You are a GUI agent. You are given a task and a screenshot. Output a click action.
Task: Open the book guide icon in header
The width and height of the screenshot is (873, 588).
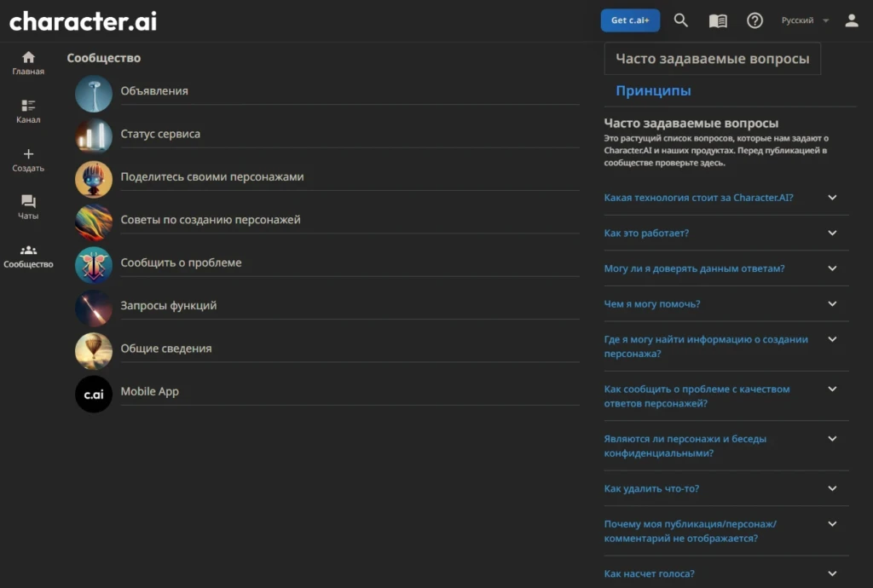click(718, 21)
